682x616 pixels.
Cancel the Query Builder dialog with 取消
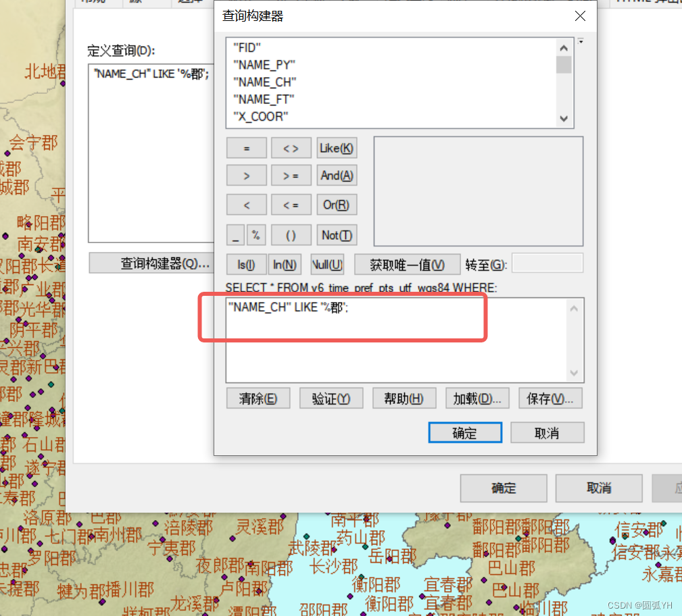[547, 432]
